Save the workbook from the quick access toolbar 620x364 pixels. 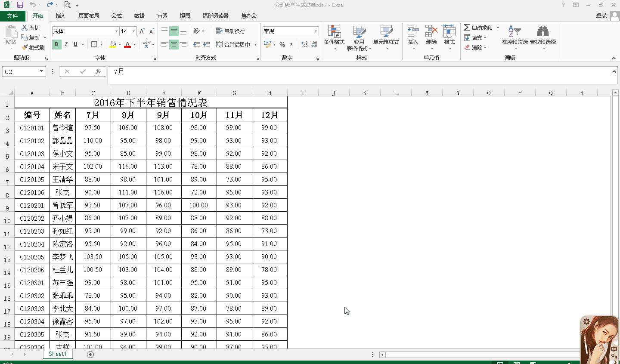[x=20, y=5]
